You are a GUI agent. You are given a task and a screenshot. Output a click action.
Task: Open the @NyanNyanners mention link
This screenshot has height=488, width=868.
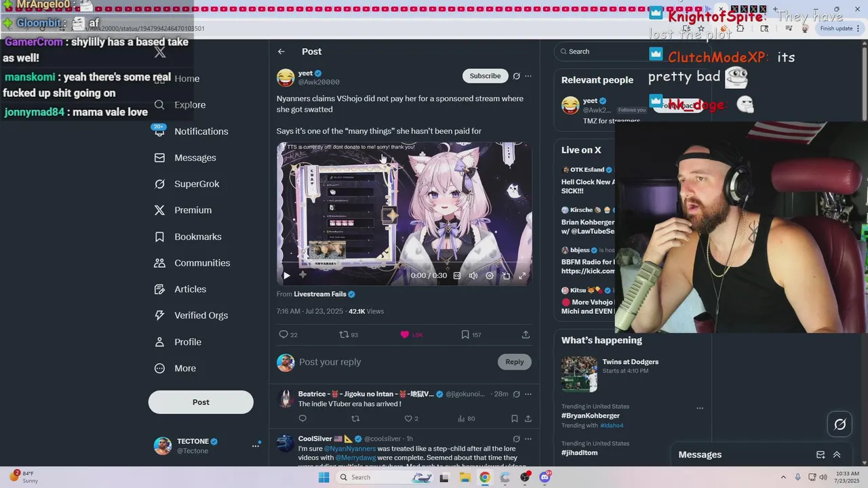click(x=349, y=449)
